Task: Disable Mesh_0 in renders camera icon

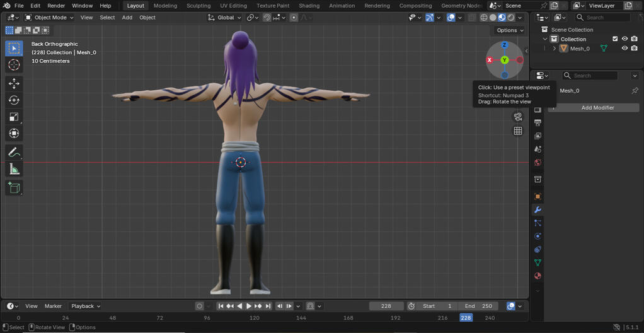Action: [634, 48]
